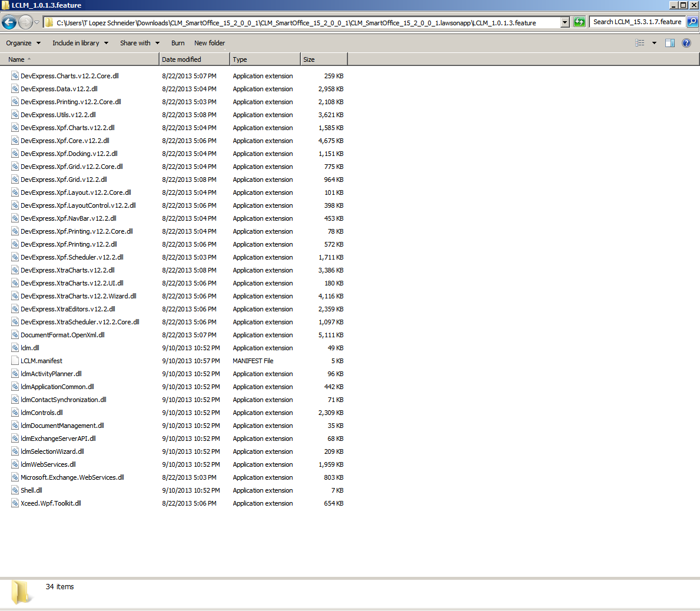Select the LCLM.manifest file icon
This screenshot has width=700, height=611.
point(15,361)
